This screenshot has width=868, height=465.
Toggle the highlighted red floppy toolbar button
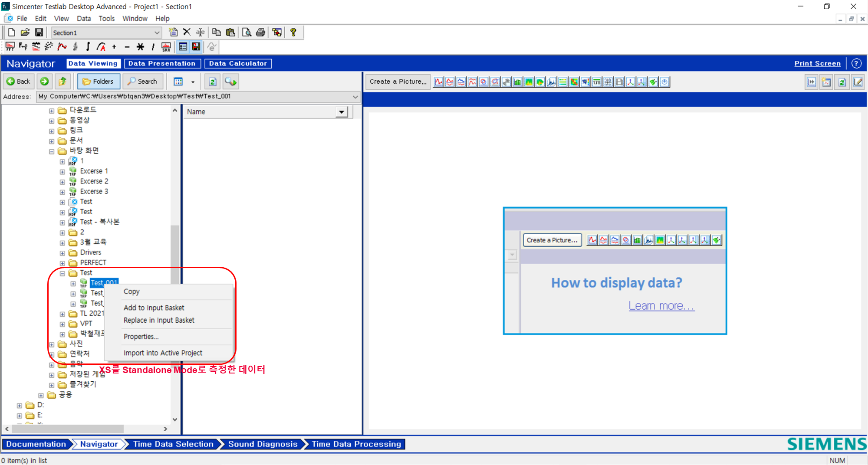pyautogui.click(x=196, y=47)
